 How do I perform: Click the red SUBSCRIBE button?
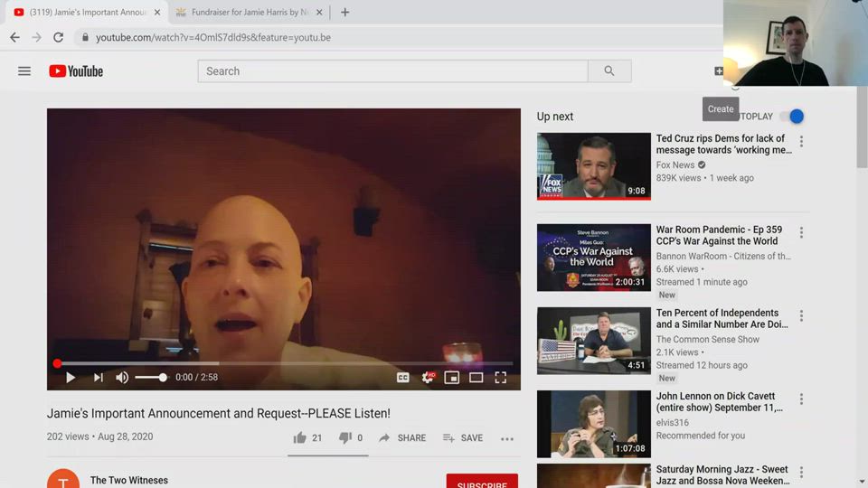click(x=482, y=482)
